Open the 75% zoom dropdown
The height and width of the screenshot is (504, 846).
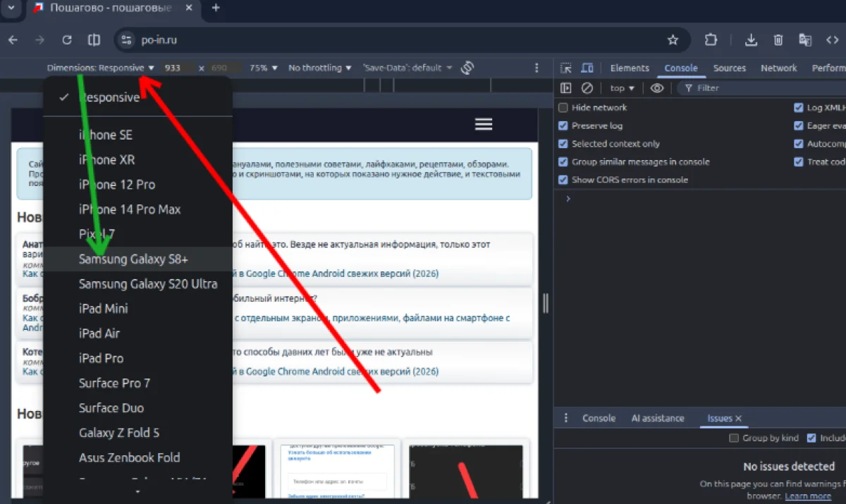coord(263,68)
